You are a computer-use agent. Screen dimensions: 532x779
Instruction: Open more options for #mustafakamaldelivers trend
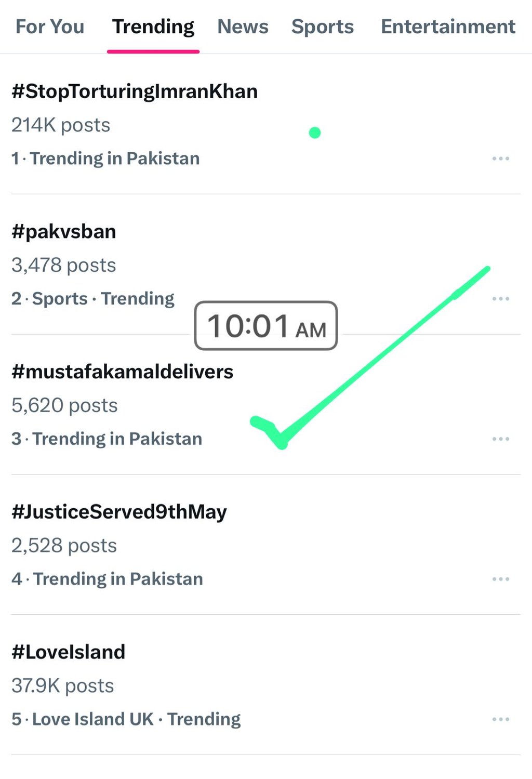click(500, 439)
